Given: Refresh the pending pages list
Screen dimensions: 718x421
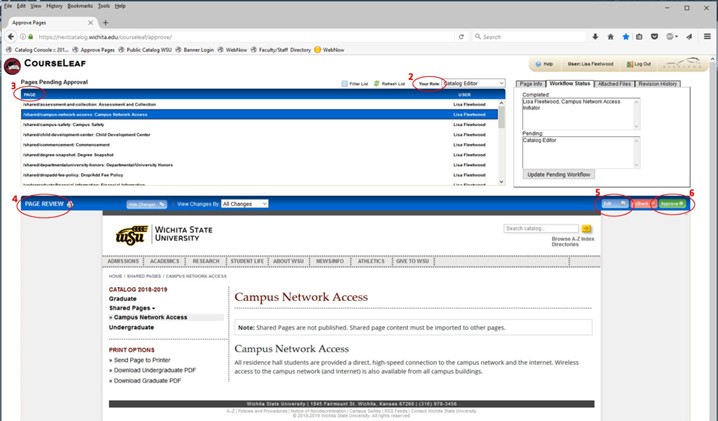Looking at the screenshot, I should click(389, 84).
